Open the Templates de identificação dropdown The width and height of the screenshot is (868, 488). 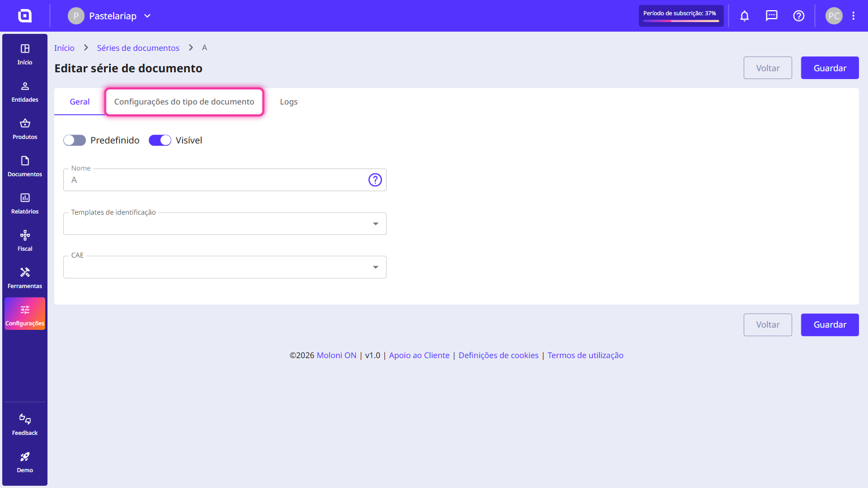pos(225,224)
